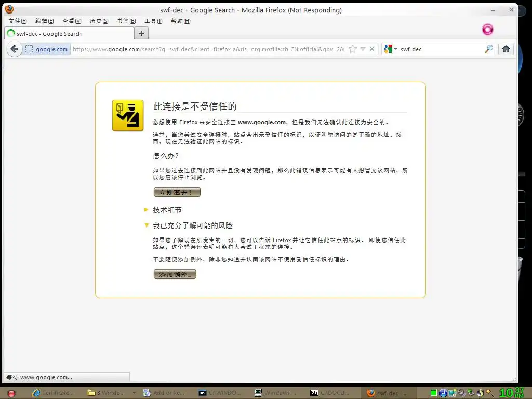Image resolution: width=532 pixels, height=399 pixels.
Task: Click the green square tray icon
Action: pyautogui.click(x=434, y=393)
